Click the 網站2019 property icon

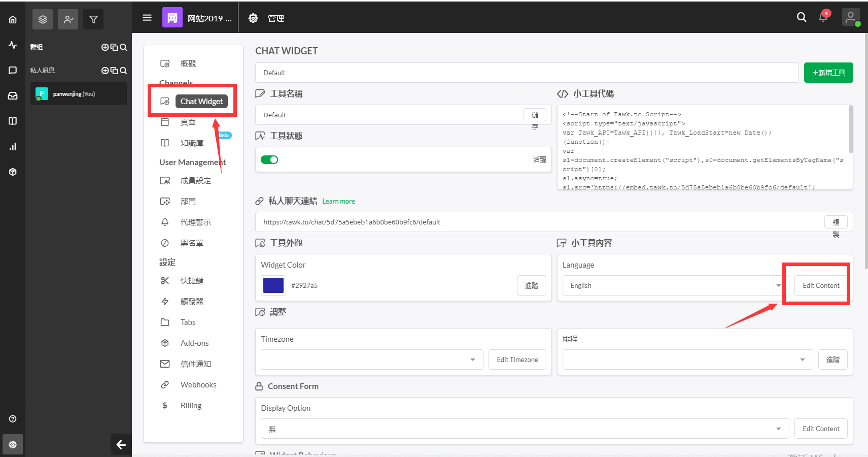point(172,17)
